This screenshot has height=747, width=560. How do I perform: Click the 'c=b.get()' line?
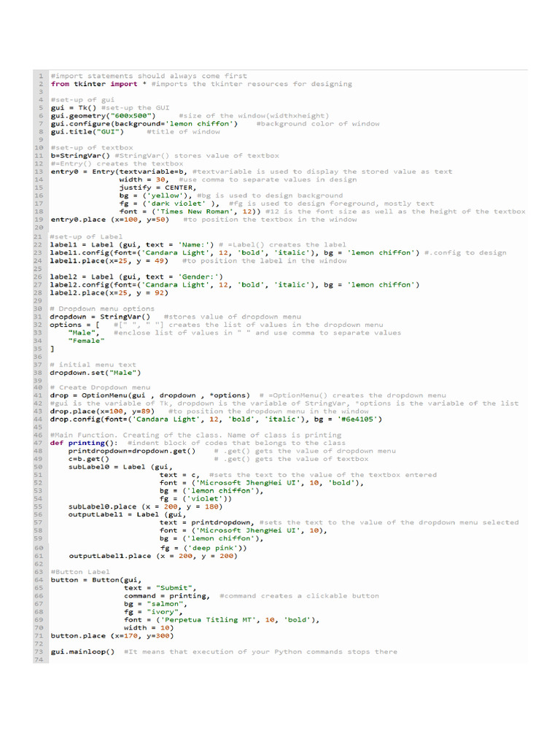pos(88,460)
